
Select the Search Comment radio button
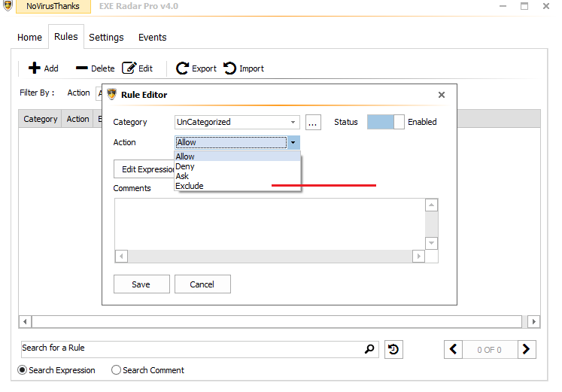click(x=116, y=370)
